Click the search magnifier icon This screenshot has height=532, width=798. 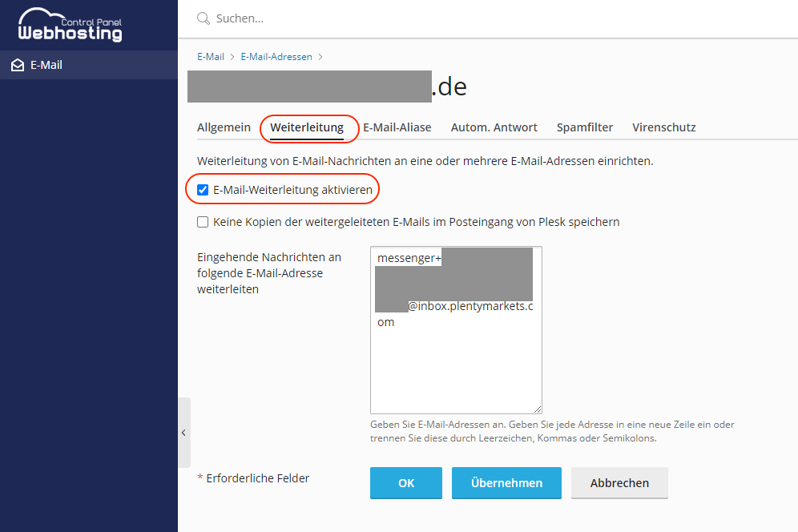203,18
